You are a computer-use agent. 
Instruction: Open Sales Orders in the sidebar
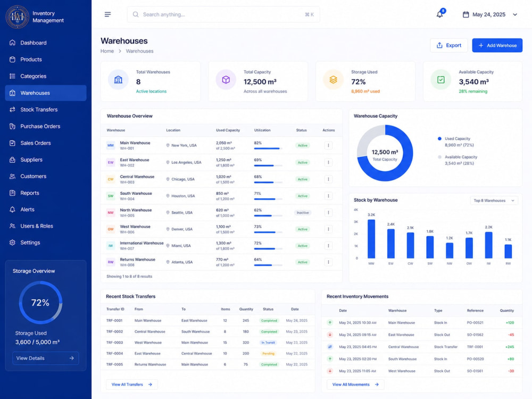point(45,143)
